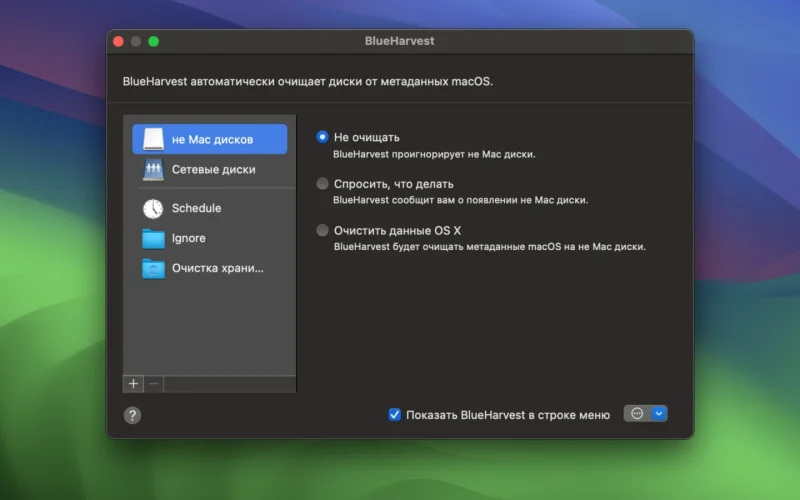Toggle Показать BlueHarvest в строке меню checkbox
Image resolution: width=800 pixels, height=500 pixels.
[394, 414]
